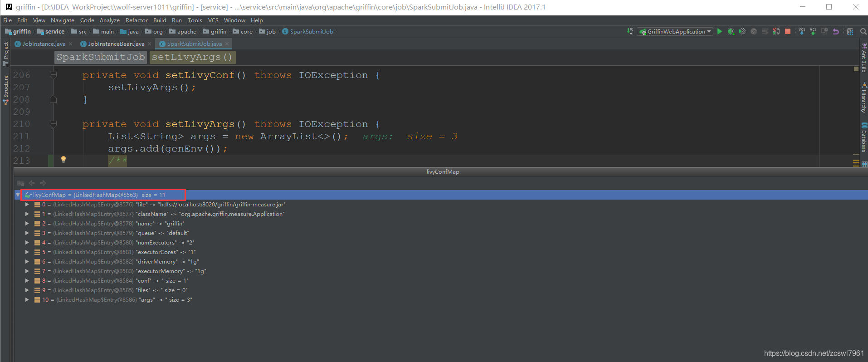
Task: Close the JobInstanceBean.java tab
Action: tap(149, 44)
